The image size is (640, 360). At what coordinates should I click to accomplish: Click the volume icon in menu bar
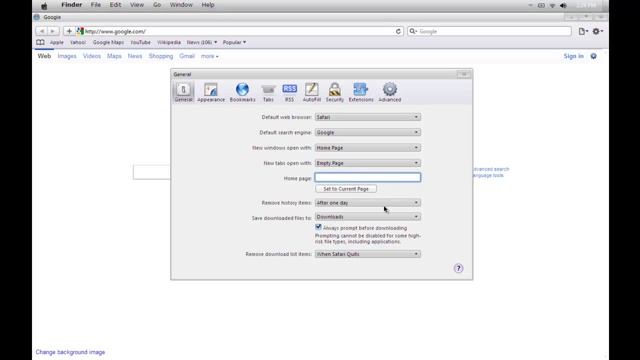click(x=563, y=6)
